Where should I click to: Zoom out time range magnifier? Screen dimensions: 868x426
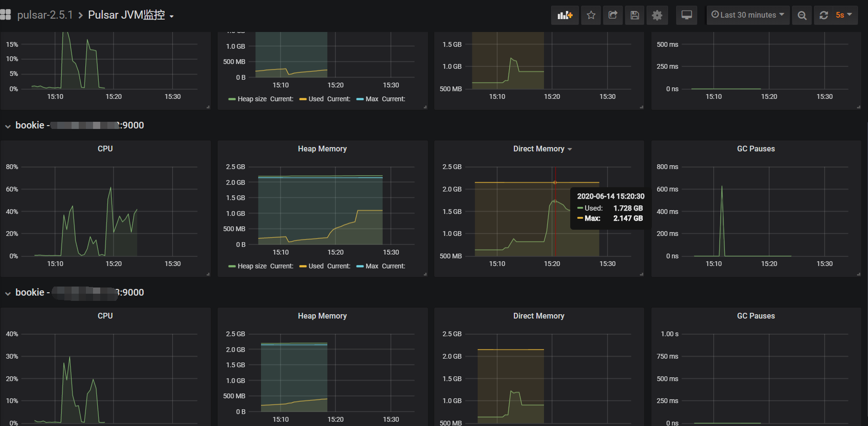click(x=802, y=15)
